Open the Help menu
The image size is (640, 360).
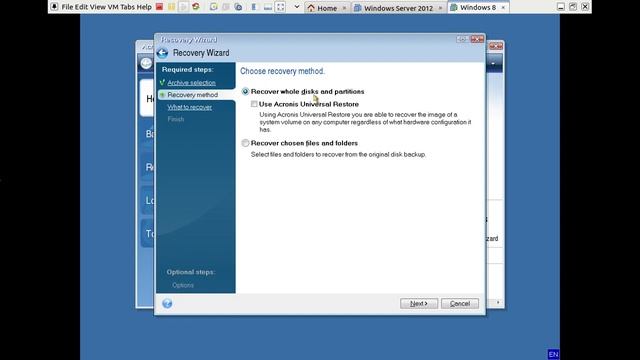pos(144,7)
